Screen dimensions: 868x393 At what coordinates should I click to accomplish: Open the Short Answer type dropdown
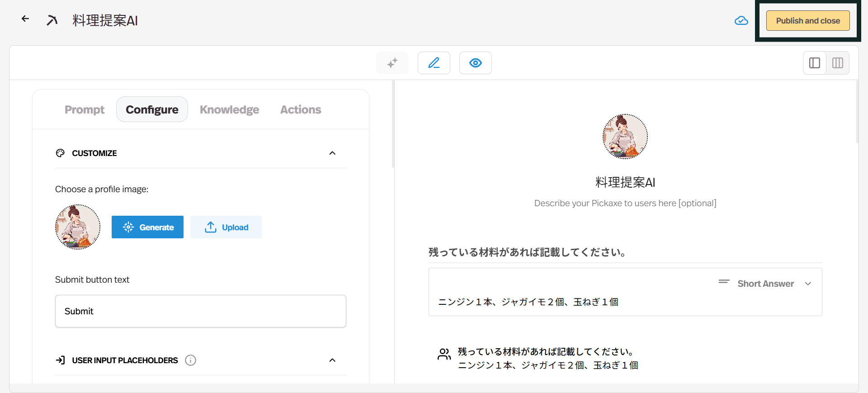(x=765, y=284)
